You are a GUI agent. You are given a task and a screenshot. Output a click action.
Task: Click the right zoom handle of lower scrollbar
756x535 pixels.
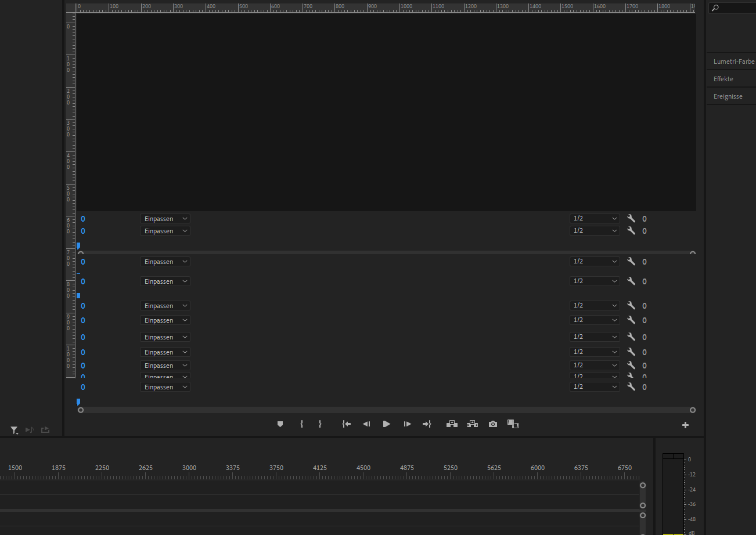[693, 410]
